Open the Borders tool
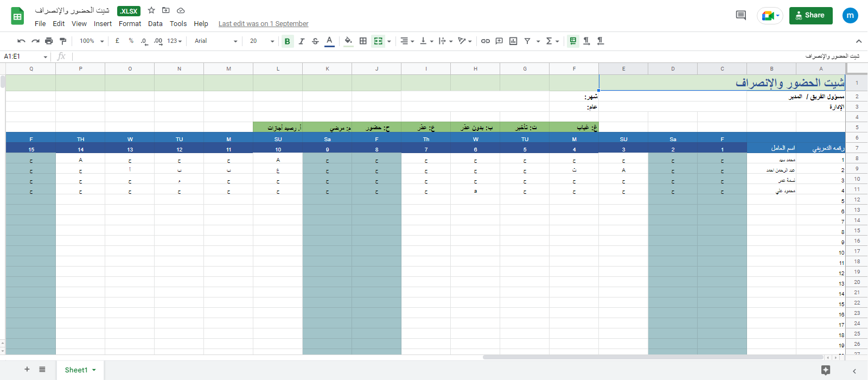 click(x=363, y=41)
